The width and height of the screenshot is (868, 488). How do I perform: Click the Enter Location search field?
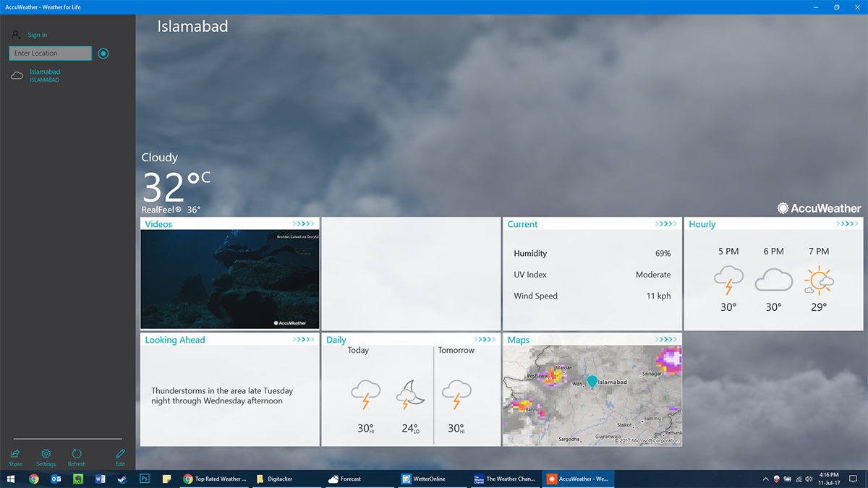[x=51, y=53]
